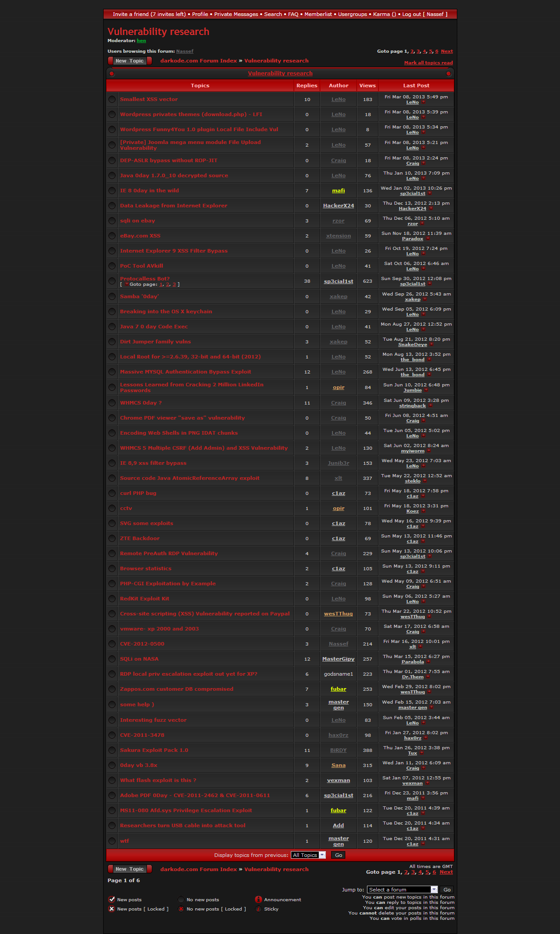This screenshot has height=934, width=560.
Task: Click view latest post icon in IE 8 0day row
Action: [429, 194]
